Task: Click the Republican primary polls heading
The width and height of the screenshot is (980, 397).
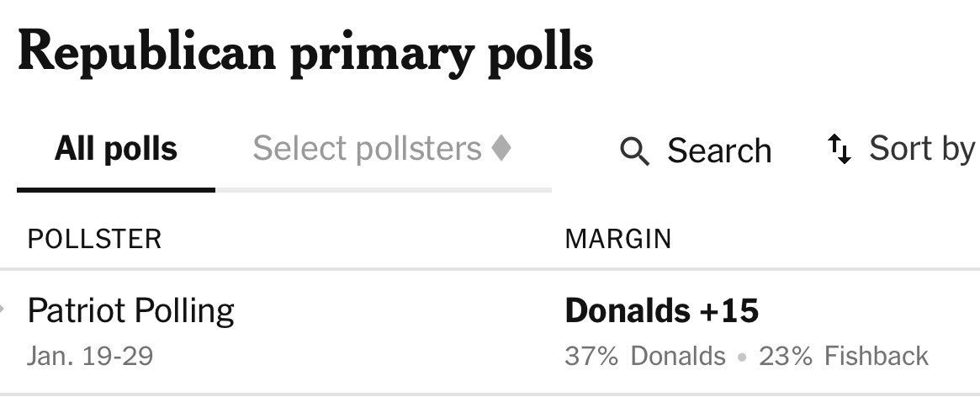Action: pos(305,52)
